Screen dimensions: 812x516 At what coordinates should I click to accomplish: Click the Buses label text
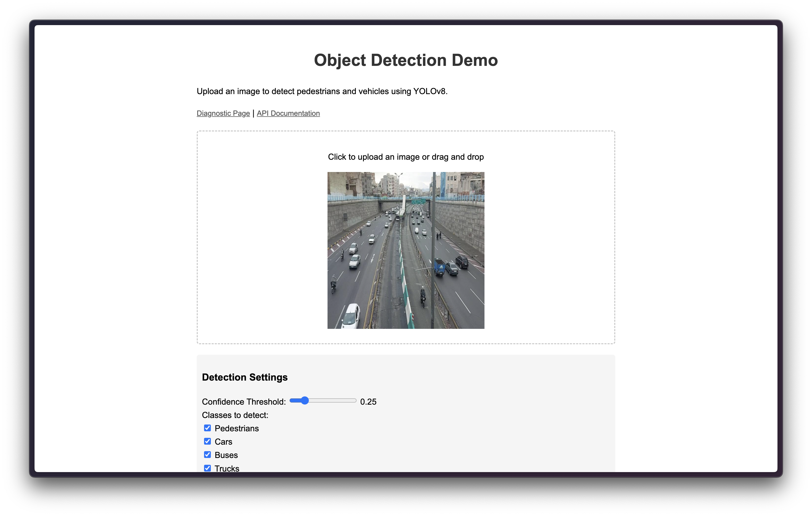click(226, 455)
